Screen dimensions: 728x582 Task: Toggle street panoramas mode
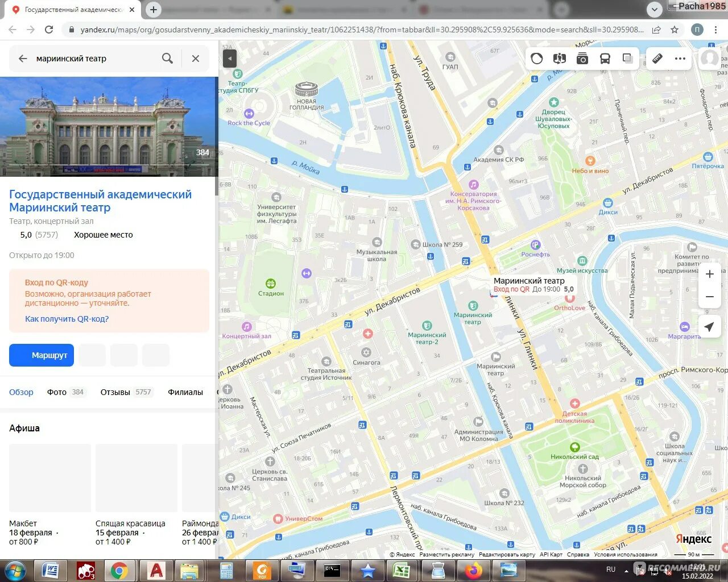[559, 58]
